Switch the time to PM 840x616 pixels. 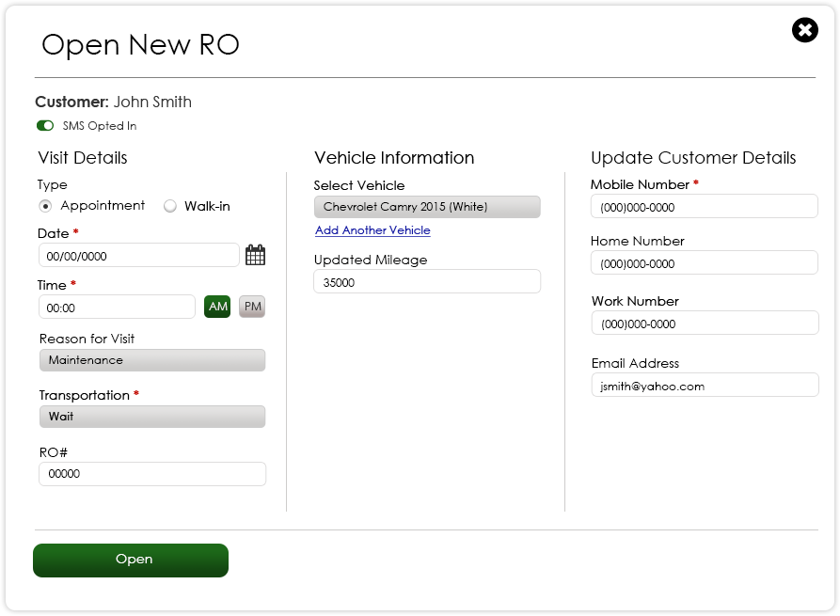click(252, 307)
